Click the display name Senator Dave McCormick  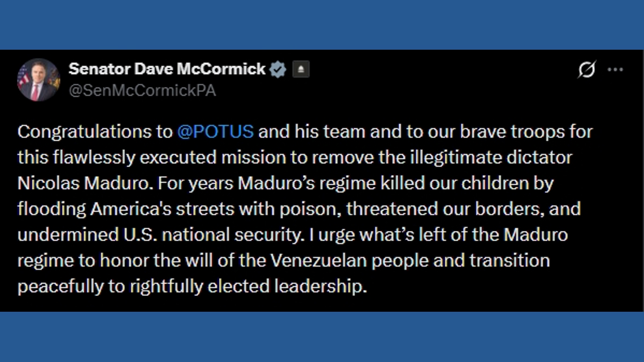pos(167,69)
